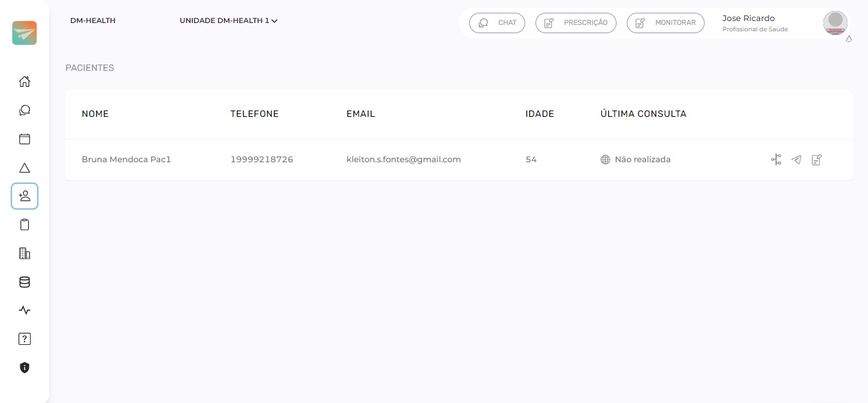The width and height of the screenshot is (868, 403).
Task: Open the calendar icon in sidebar
Action: pos(24,139)
